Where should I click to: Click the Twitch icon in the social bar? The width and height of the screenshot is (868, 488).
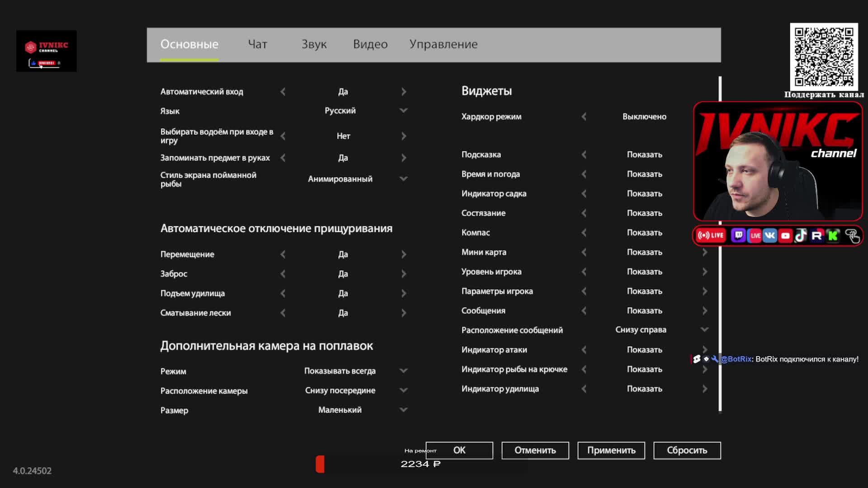pyautogui.click(x=738, y=235)
